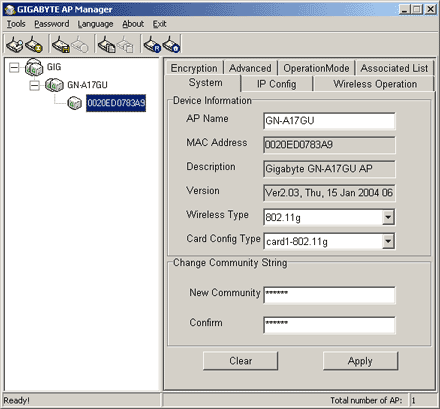Close the AP Manager window
440x409 pixels.
(430, 9)
